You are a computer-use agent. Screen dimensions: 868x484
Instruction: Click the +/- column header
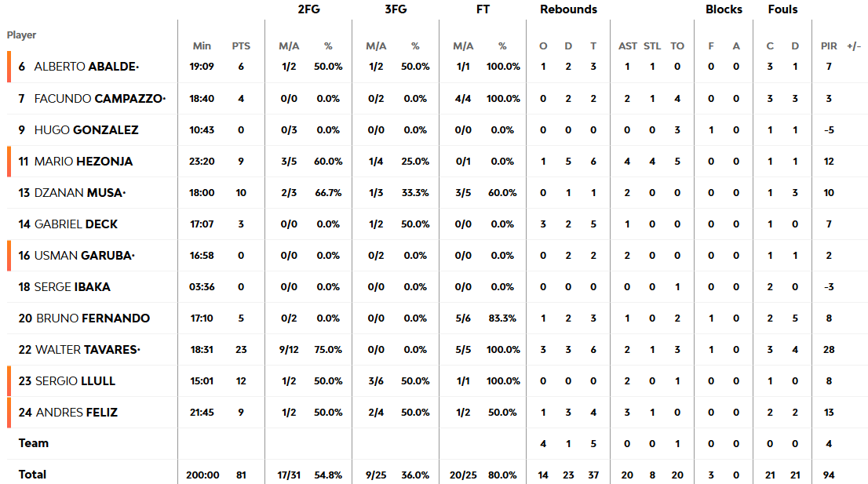tap(854, 46)
